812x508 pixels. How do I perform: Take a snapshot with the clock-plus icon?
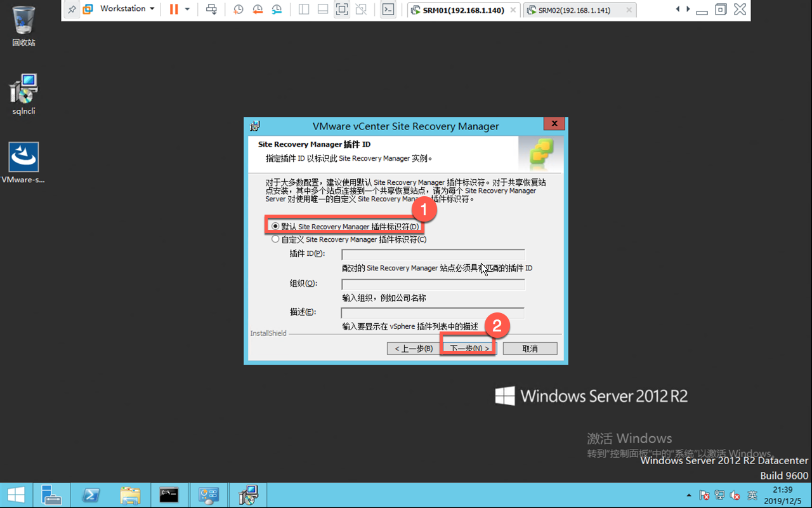coord(239,10)
